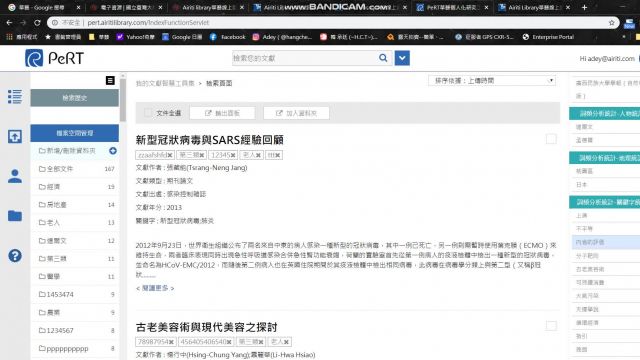Bookmark page with star icon
The height and width of the screenshot is (360, 640).
[611, 23]
